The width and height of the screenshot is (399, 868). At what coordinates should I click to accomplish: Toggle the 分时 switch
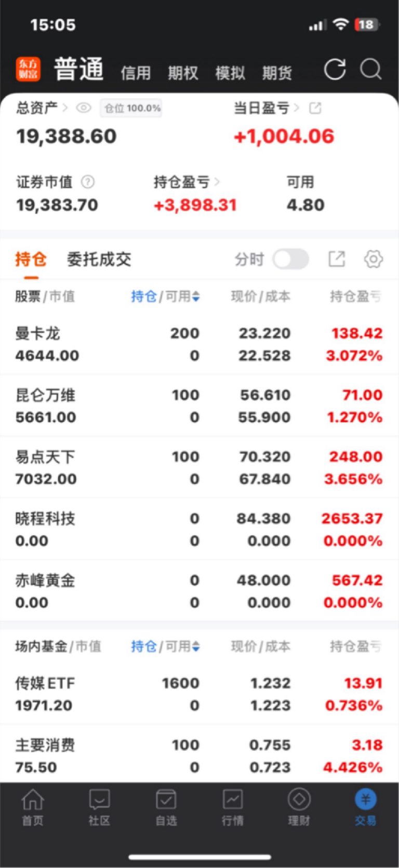point(291,259)
